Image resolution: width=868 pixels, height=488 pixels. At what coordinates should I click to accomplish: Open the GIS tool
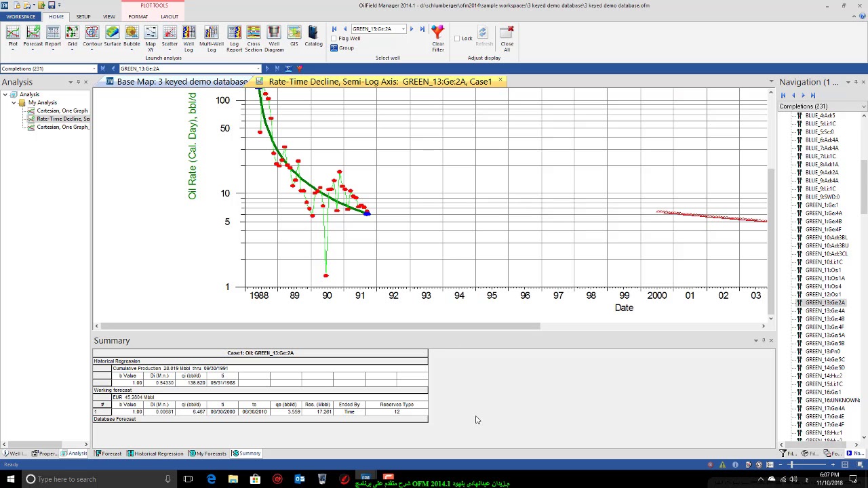(294, 37)
